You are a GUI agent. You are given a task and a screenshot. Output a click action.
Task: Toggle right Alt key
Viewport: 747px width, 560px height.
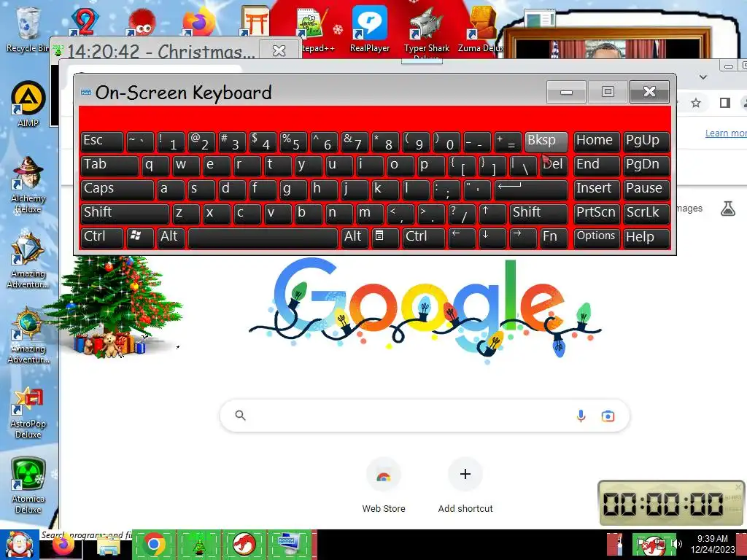click(355, 237)
